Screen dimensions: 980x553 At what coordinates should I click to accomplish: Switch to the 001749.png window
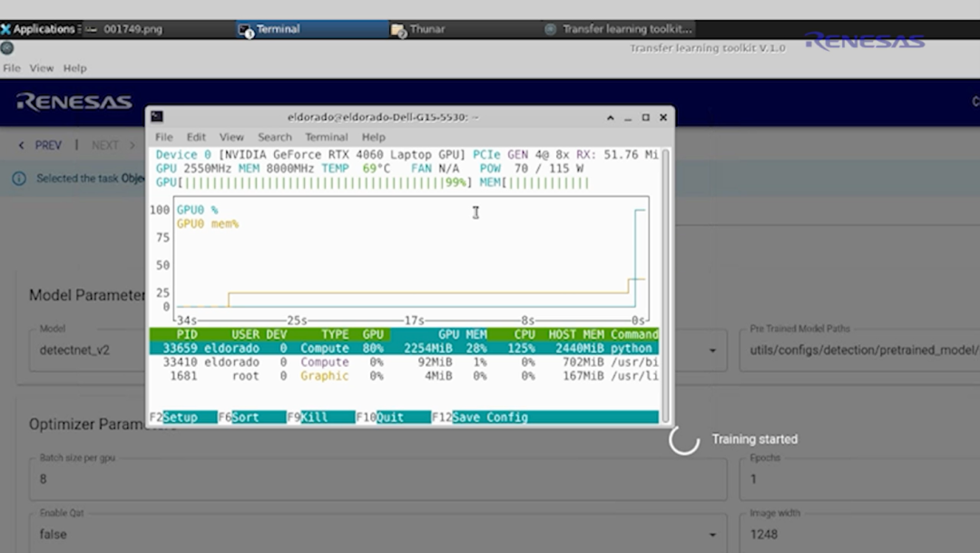coord(132,29)
